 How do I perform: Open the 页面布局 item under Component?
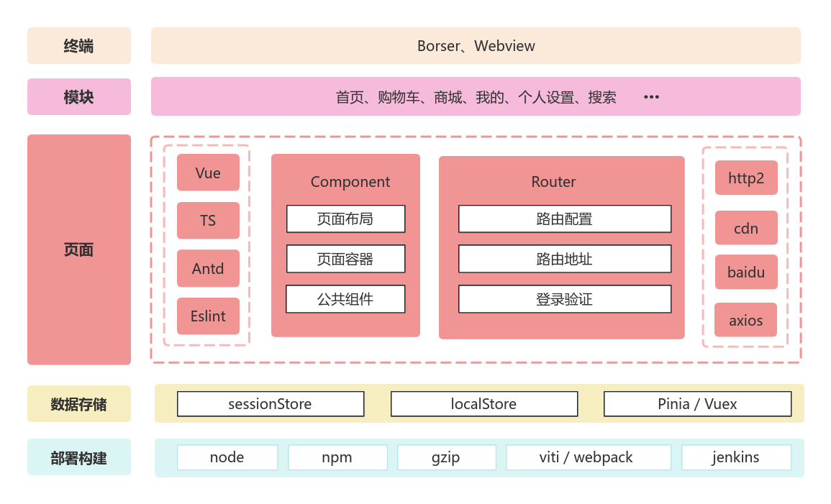345,219
